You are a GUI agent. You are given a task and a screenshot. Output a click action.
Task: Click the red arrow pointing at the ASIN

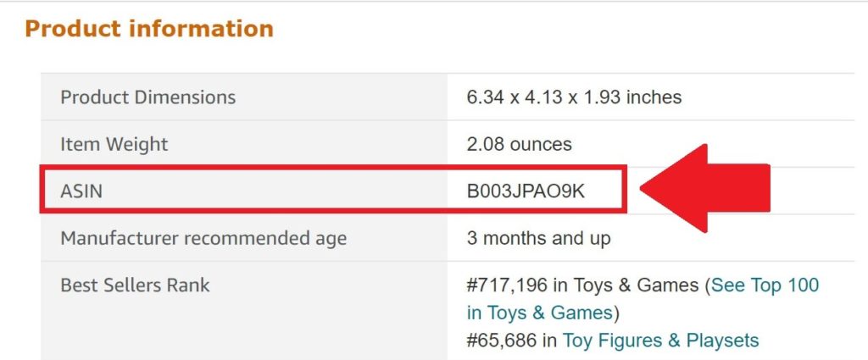tap(705, 188)
